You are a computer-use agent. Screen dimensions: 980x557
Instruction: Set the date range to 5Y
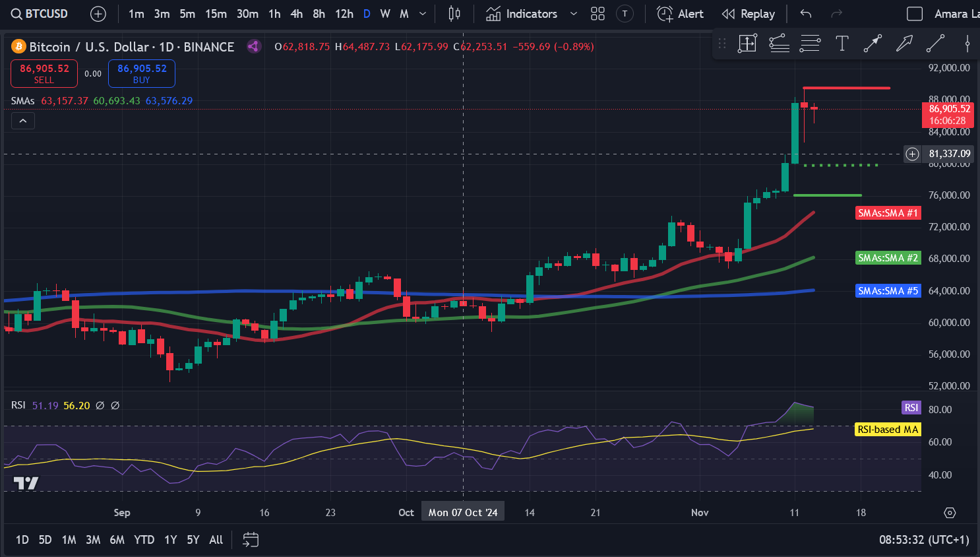193,540
